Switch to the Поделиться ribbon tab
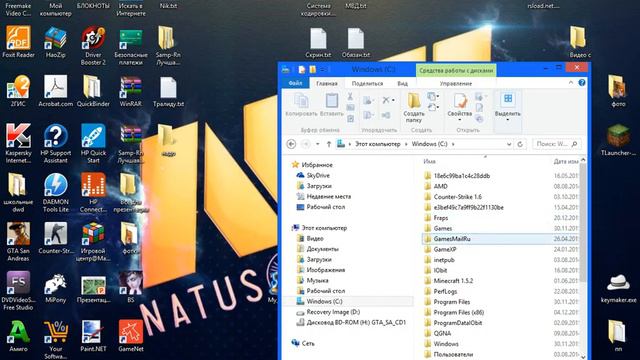Screen dimensions: 640x360 (x=367, y=83)
